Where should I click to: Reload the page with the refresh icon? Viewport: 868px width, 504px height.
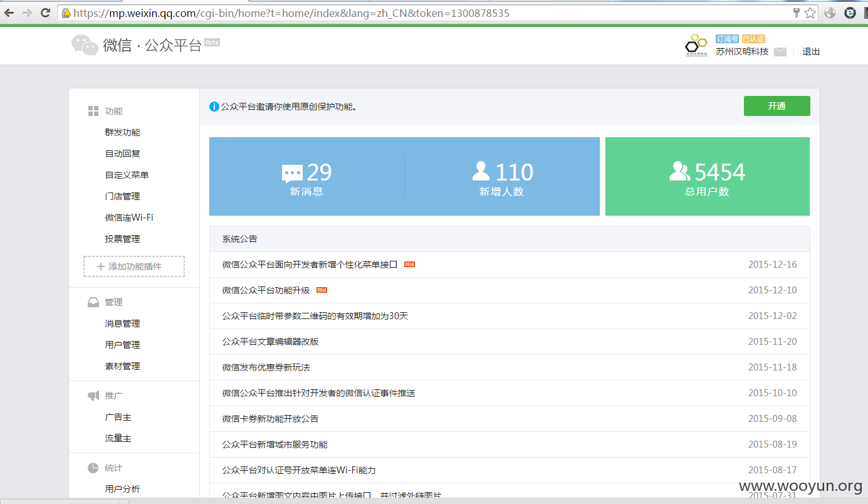click(45, 13)
